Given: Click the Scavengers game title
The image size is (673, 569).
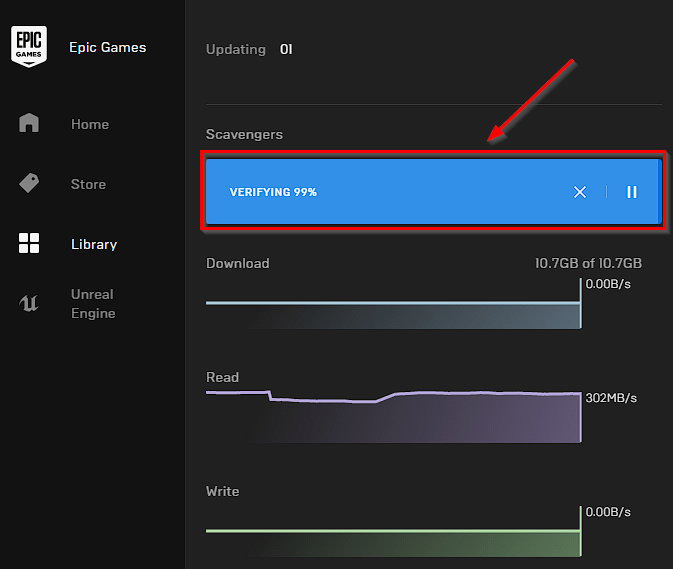Looking at the screenshot, I should coord(244,134).
